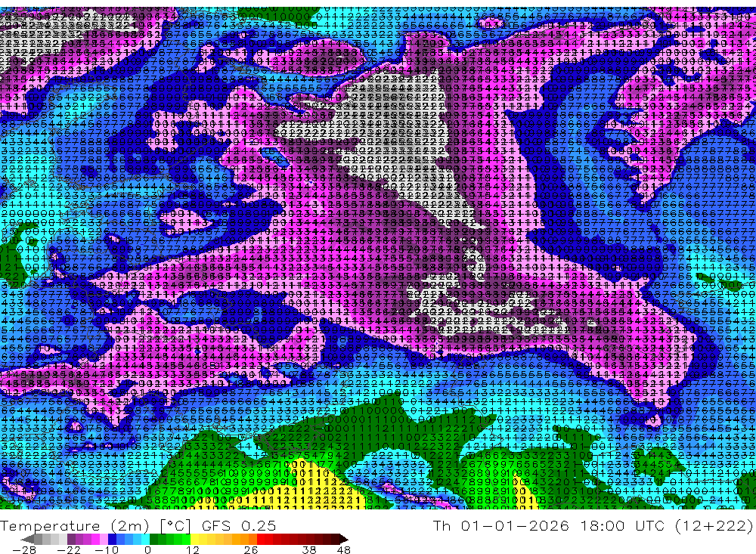
Task: Click the "12" legend value
Action: 193,549
